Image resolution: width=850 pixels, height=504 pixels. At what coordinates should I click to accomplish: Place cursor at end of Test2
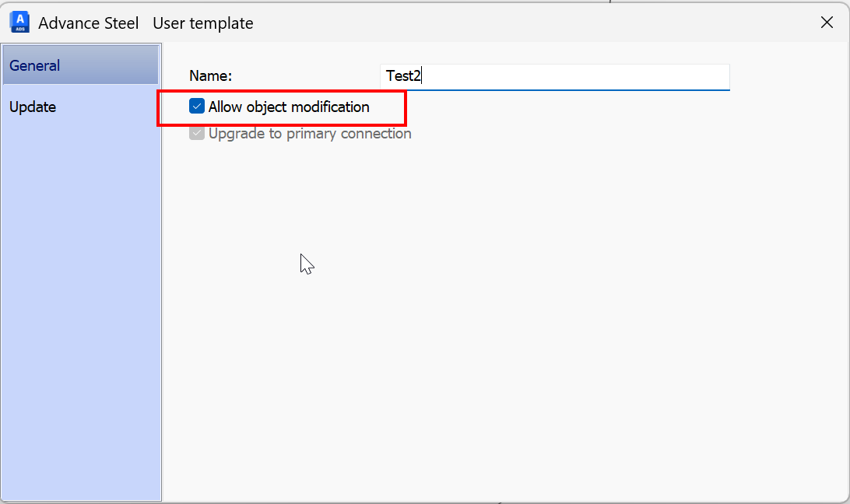click(421, 75)
